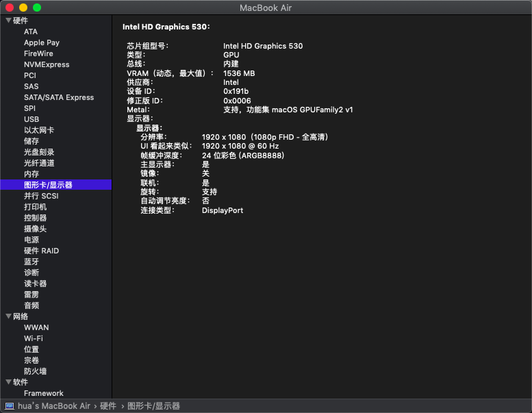Choose 光纤通道 in the hardware list
Screen dimensions: 532x413
39,163
